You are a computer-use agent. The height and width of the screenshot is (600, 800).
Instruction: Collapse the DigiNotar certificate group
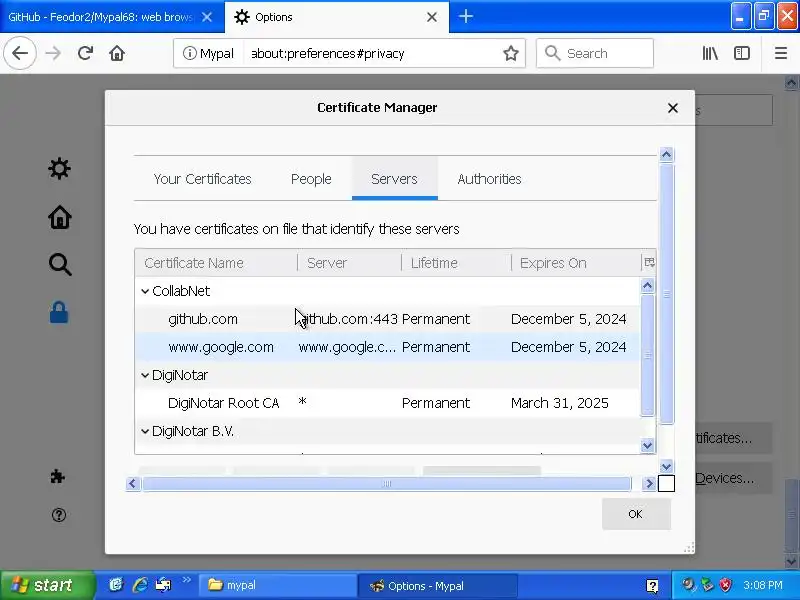click(145, 376)
